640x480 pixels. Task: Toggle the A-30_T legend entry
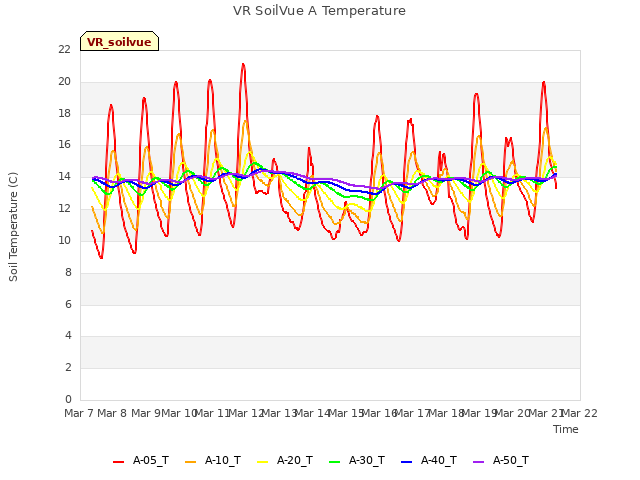click(357, 461)
